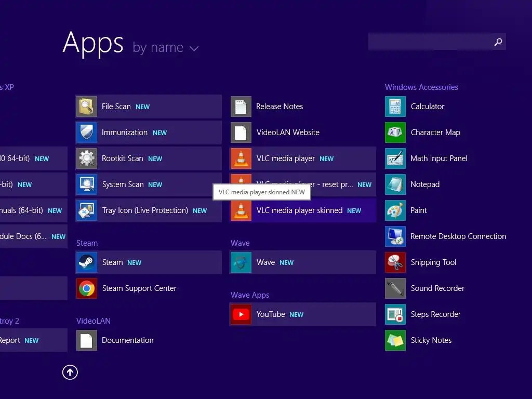Viewport: 532px width, 399px height.
Task: Jump to Windows Accessories group header
Action: click(421, 87)
